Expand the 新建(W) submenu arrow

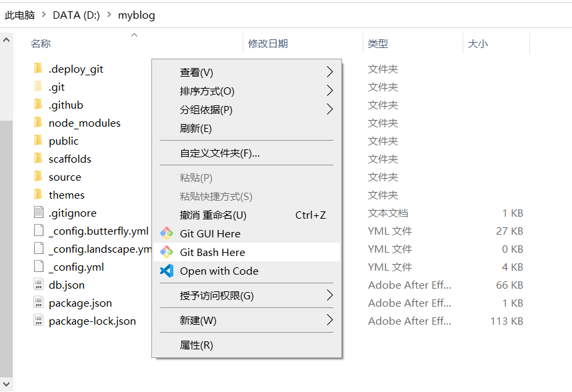point(329,321)
